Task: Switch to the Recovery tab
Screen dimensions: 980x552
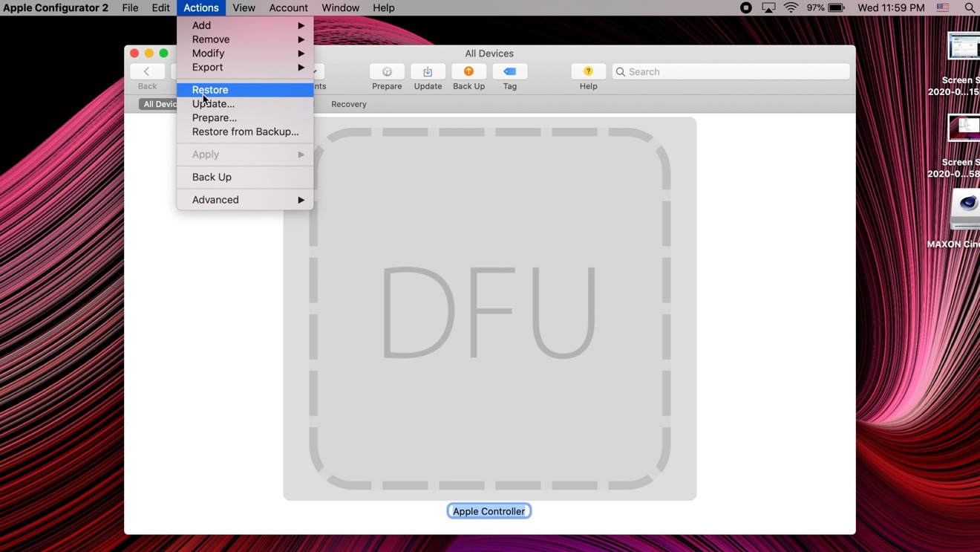Action: pos(349,104)
